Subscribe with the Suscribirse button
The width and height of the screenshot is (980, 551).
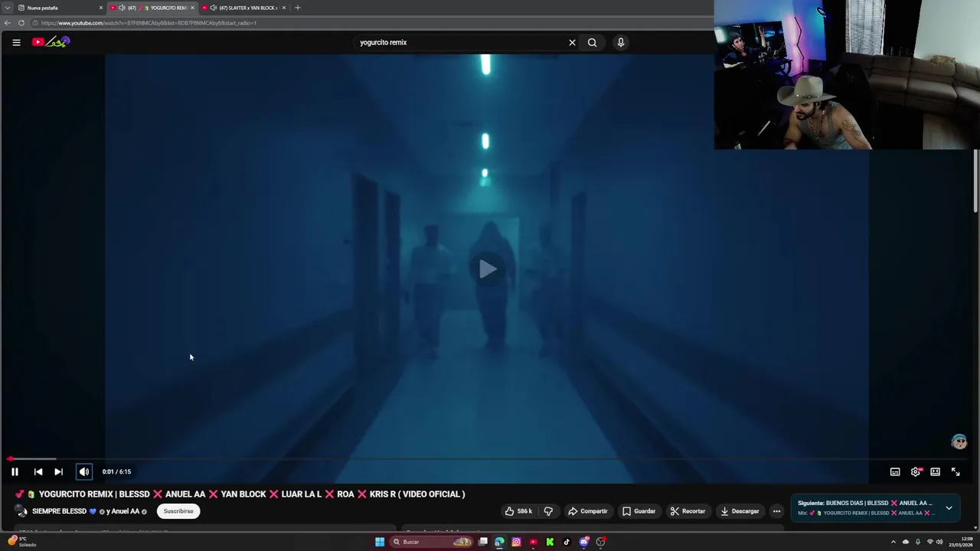click(x=178, y=511)
